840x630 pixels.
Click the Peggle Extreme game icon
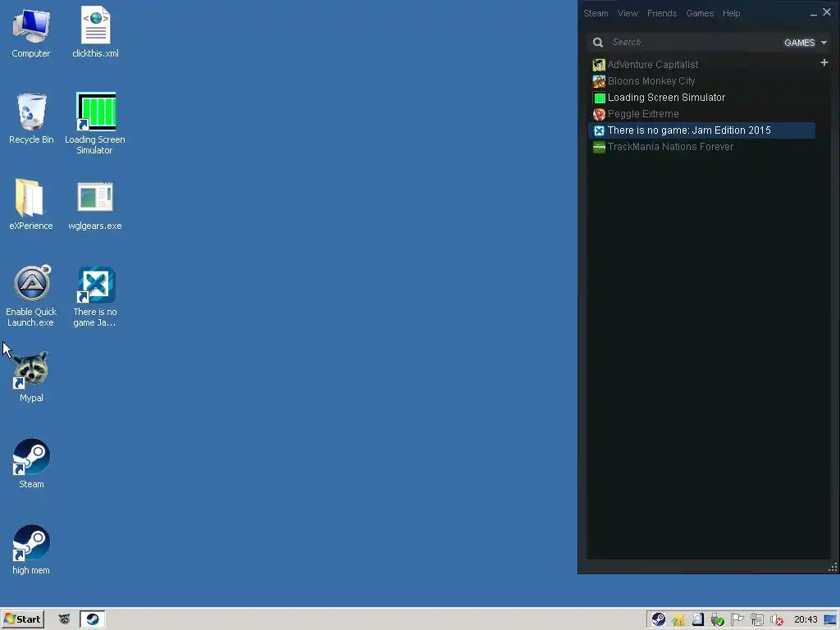click(x=599, y=114)
